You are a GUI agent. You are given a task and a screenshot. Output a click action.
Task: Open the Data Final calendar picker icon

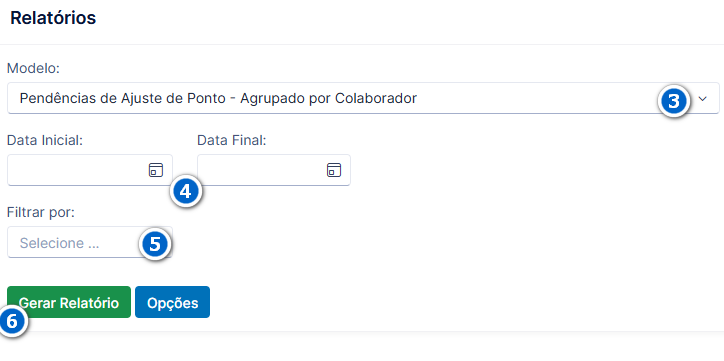coord(334,170)
